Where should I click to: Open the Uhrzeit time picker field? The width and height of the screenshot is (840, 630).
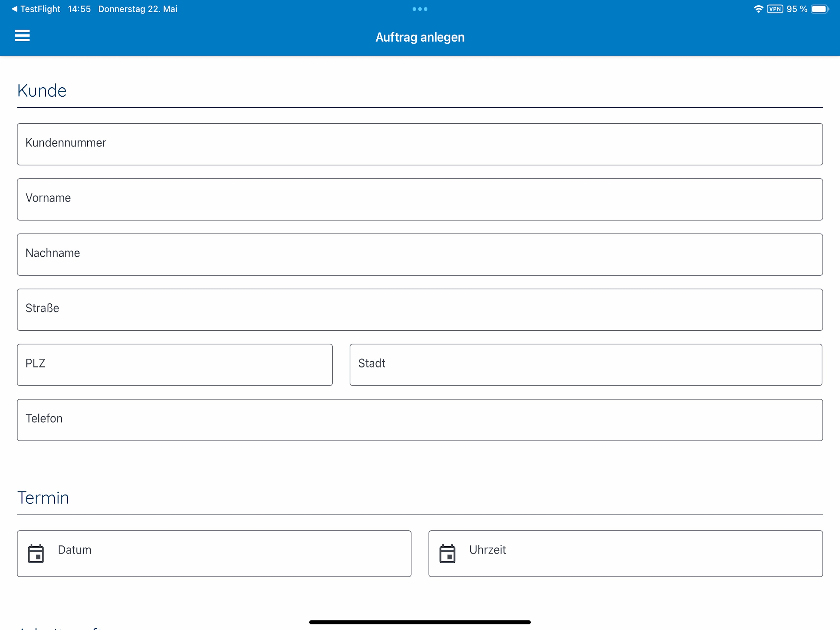(626, 554)
